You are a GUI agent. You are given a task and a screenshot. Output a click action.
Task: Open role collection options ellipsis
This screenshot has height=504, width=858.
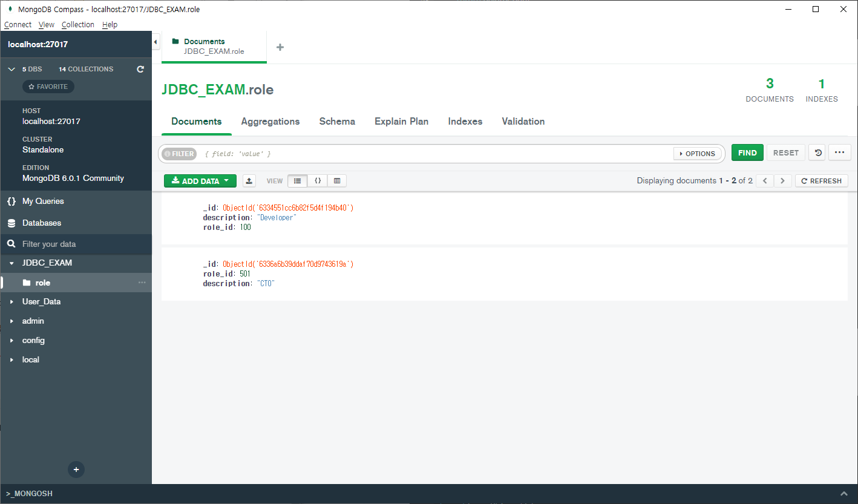pyautogui.click(x=142, y=283)
